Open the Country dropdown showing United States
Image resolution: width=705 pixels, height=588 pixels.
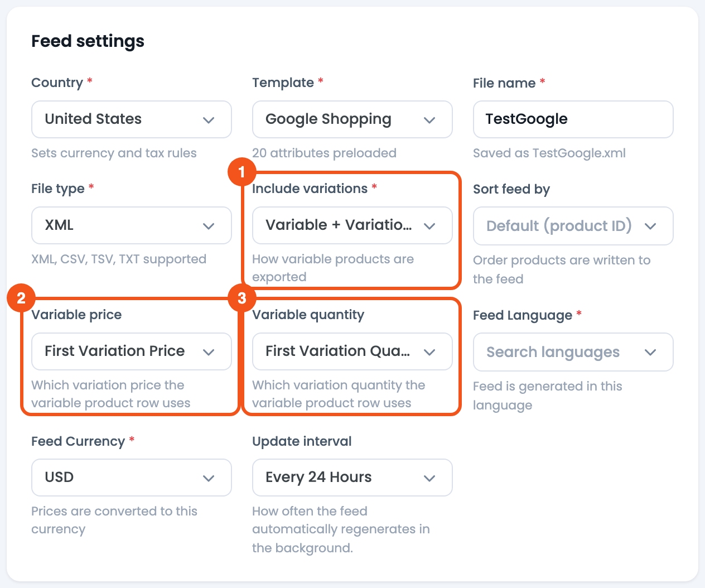tap(132, 119)
